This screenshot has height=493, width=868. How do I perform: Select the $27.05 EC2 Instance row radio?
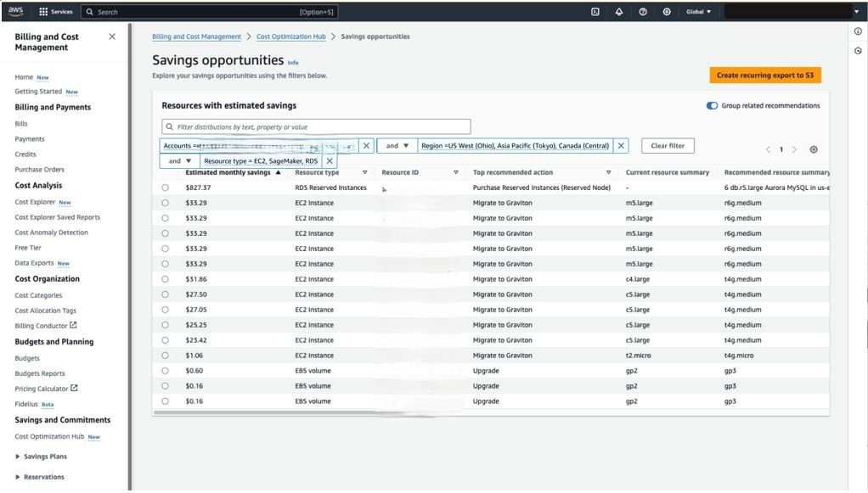tap(165, 310)
